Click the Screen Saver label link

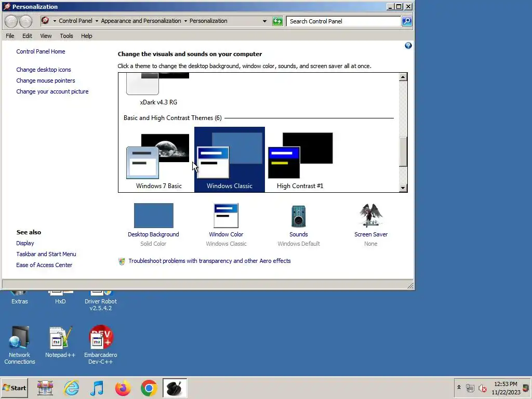tap(371, 234)
